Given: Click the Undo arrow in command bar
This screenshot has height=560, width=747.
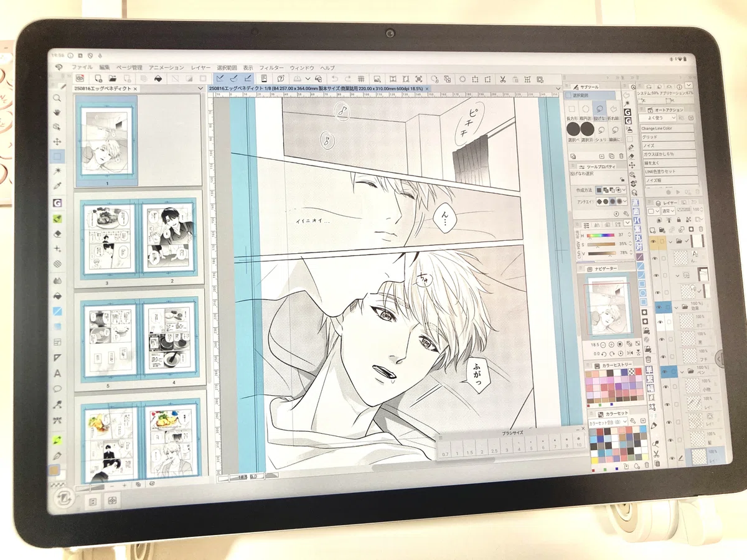Looking at the screenshot, I should pyautogui.click(x=334, y=78).
